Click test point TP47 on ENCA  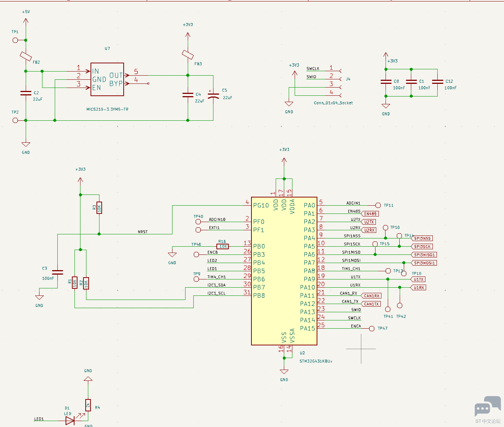pos(372,329)
